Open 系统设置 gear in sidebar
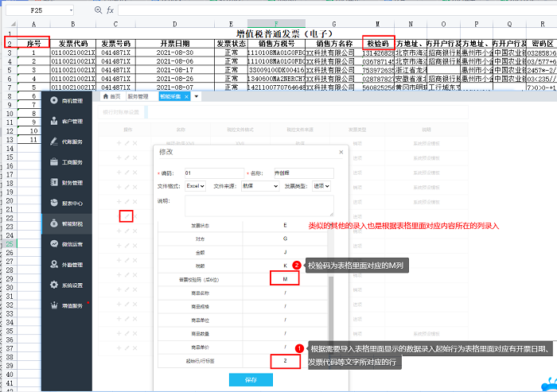Screen dimensions: 557x392 (71, 285)
